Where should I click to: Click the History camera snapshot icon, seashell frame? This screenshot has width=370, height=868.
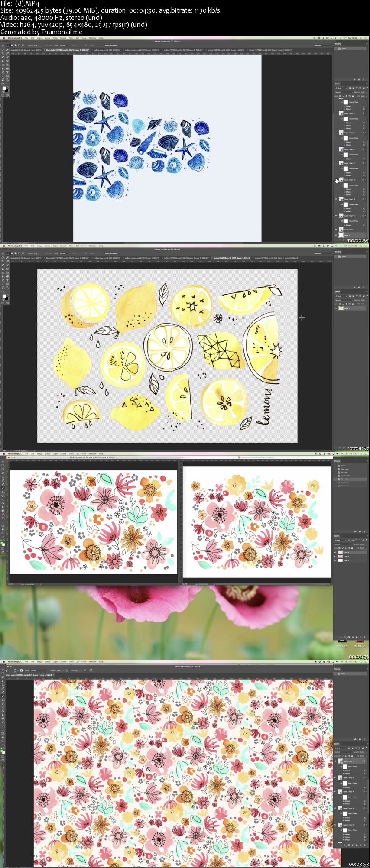click(359, 80)
